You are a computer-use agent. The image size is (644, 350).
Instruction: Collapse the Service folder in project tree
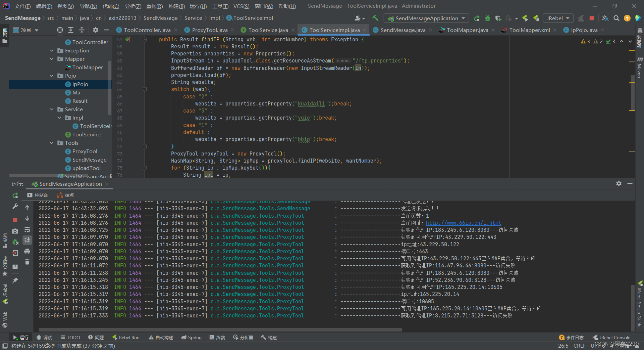[x=51, y=109]
